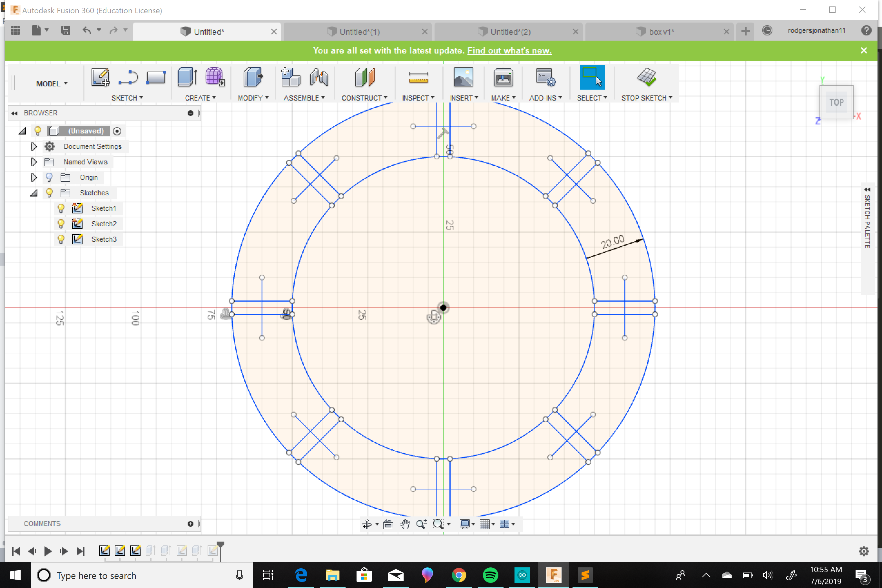Click the Insert Decal image icon

click(x=463, y=77)
